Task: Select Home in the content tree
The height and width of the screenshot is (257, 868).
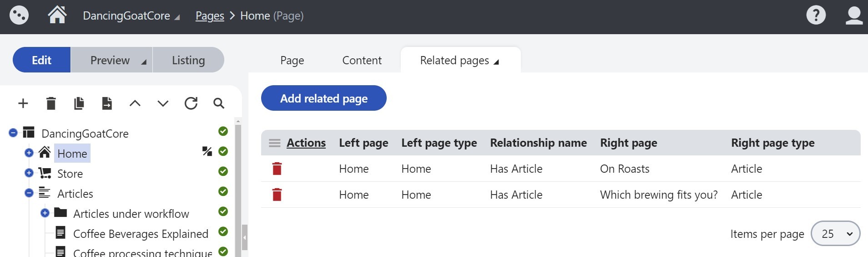Action: tap(72, 154)
